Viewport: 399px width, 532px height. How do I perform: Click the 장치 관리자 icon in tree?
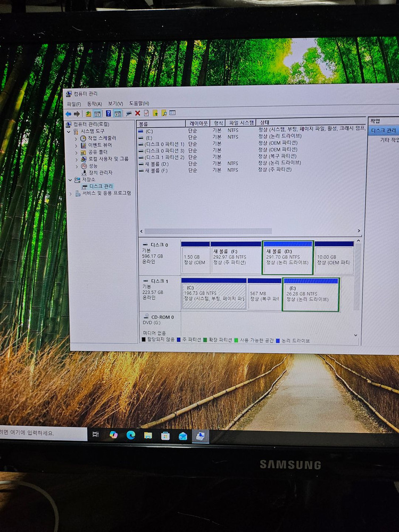84,173
